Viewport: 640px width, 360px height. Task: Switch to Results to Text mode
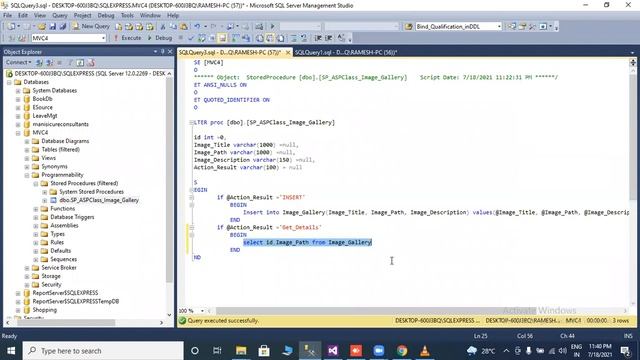(x=260, y=38)
